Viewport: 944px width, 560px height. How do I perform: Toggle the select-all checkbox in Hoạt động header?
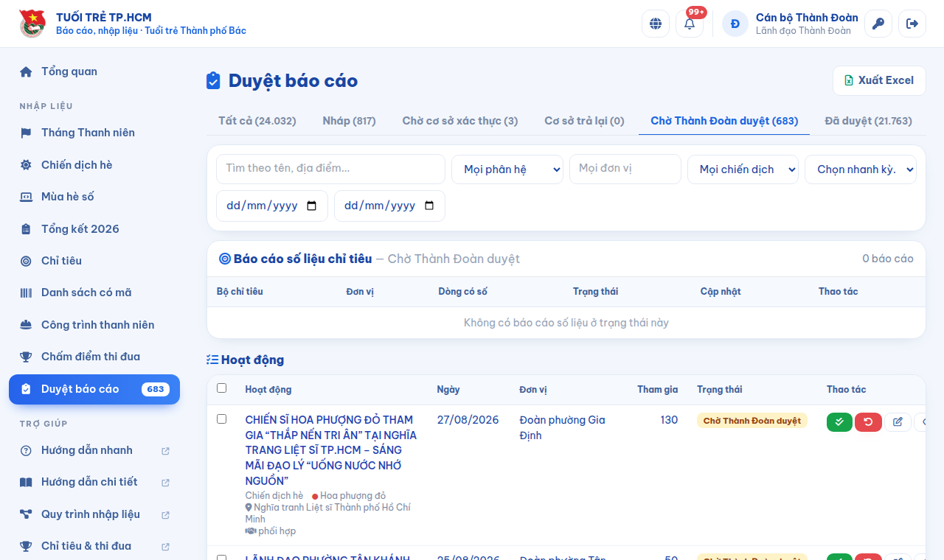(222, 388)
